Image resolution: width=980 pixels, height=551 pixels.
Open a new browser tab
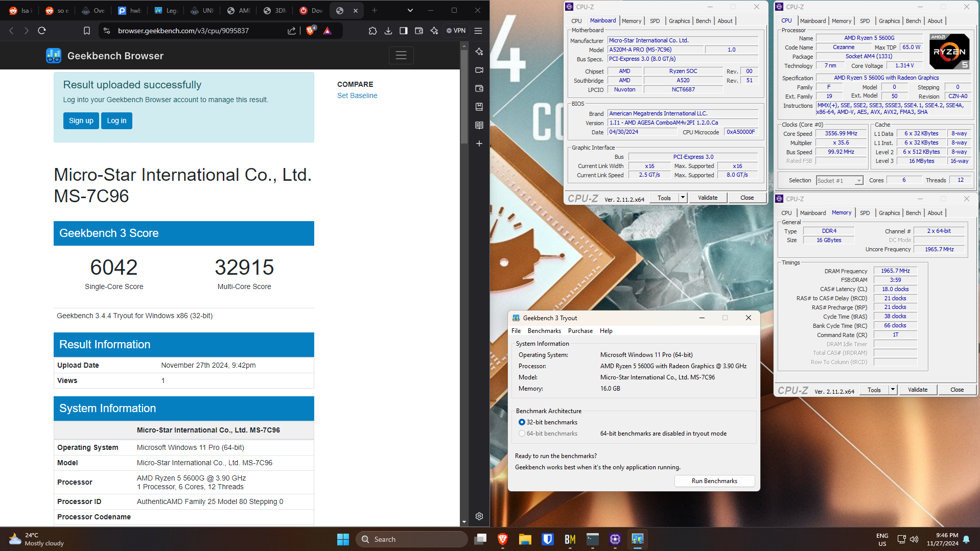(375, 10)
